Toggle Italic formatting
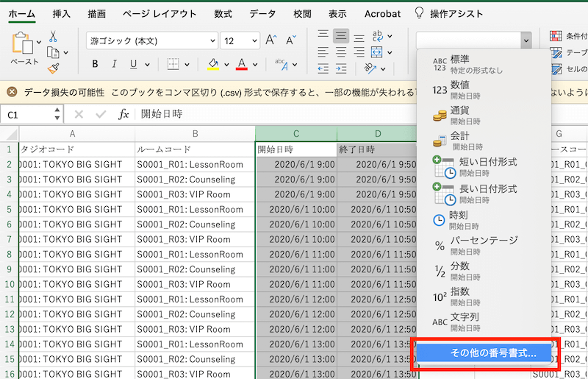The height and width of the screenshot is (379, 588). (x=114, y=64)
